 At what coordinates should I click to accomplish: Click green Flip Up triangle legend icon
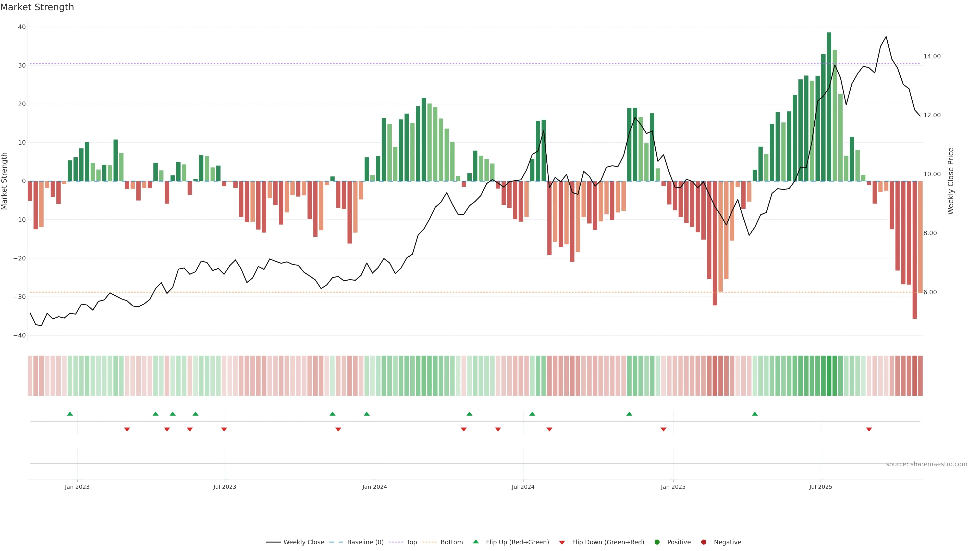[475, 542]
